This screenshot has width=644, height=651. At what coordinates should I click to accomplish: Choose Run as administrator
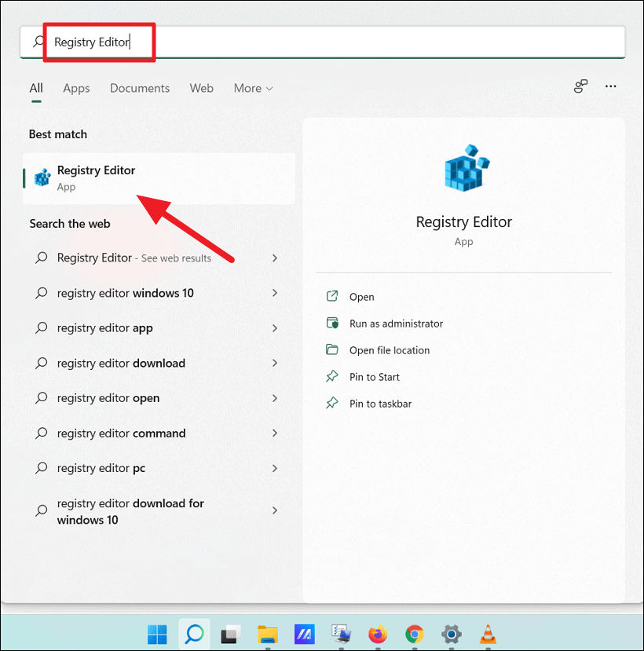tap(396, 324)
